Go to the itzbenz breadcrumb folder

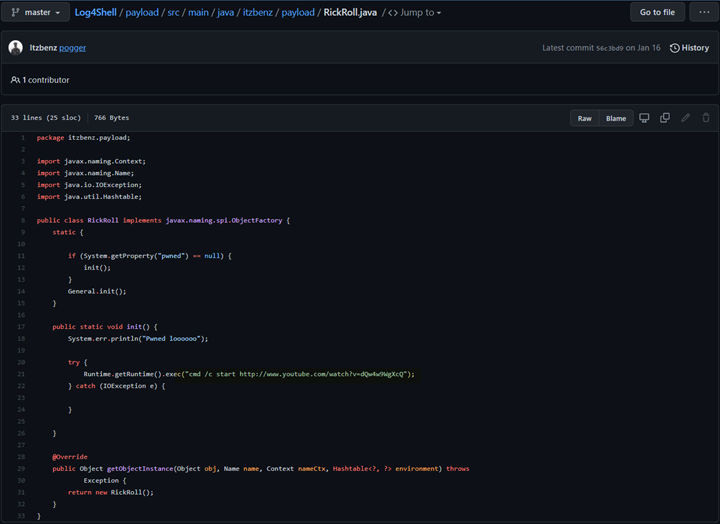258,12
